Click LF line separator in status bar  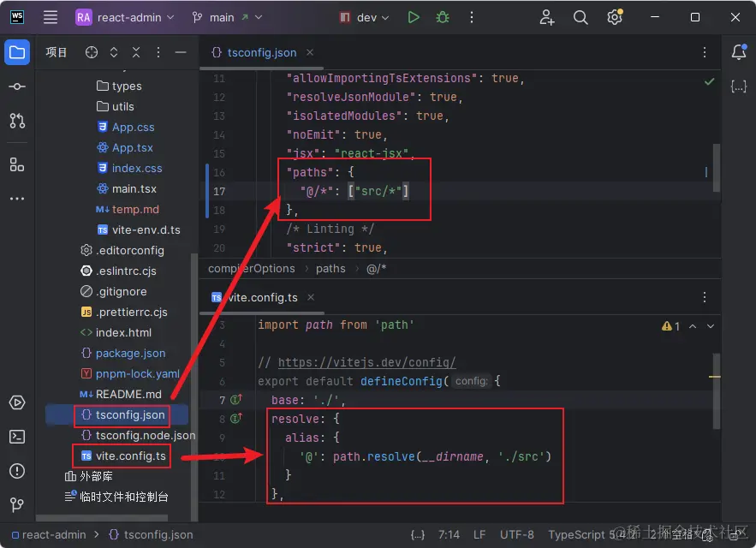coord(479,534)
